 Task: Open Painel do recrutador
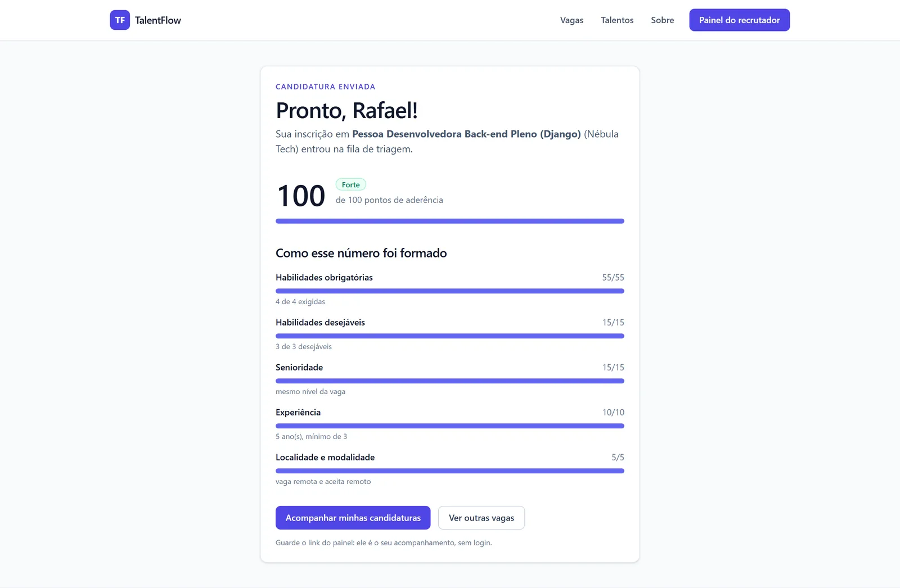tap(740, 20)
